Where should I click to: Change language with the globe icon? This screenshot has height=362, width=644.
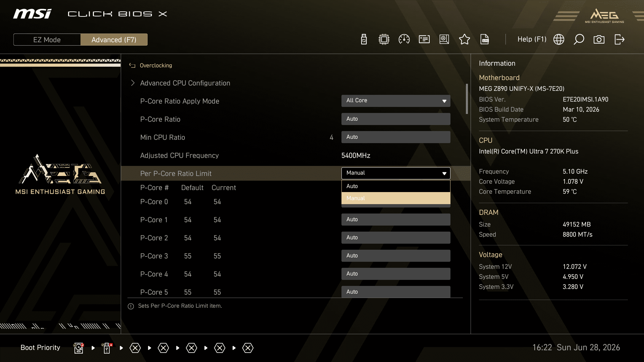(x=559, y=40)
